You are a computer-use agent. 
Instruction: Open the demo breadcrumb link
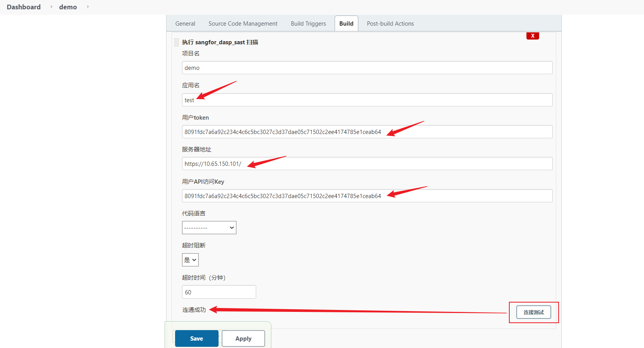(68, 7)
